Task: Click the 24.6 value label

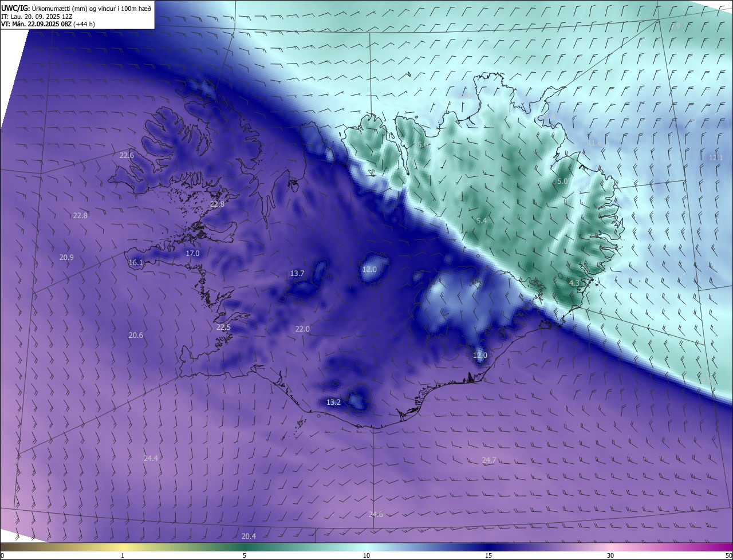Action: point(376,514)
